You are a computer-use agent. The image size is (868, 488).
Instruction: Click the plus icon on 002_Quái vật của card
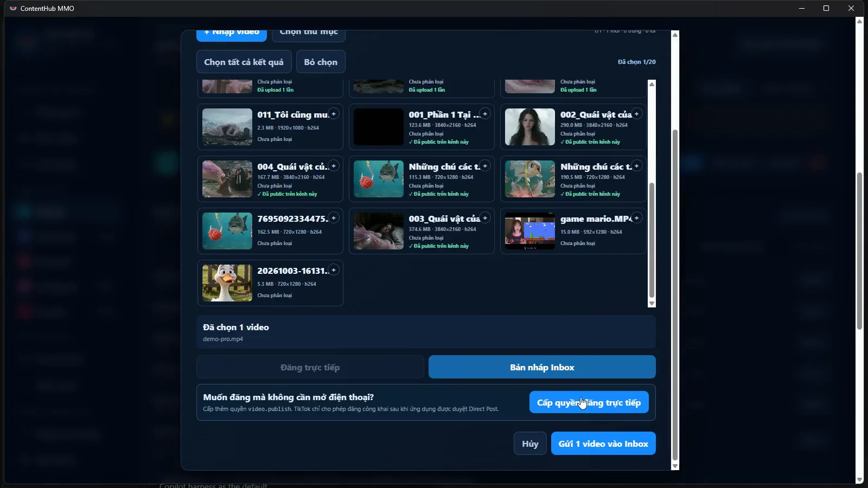click(x=636, y=114)
